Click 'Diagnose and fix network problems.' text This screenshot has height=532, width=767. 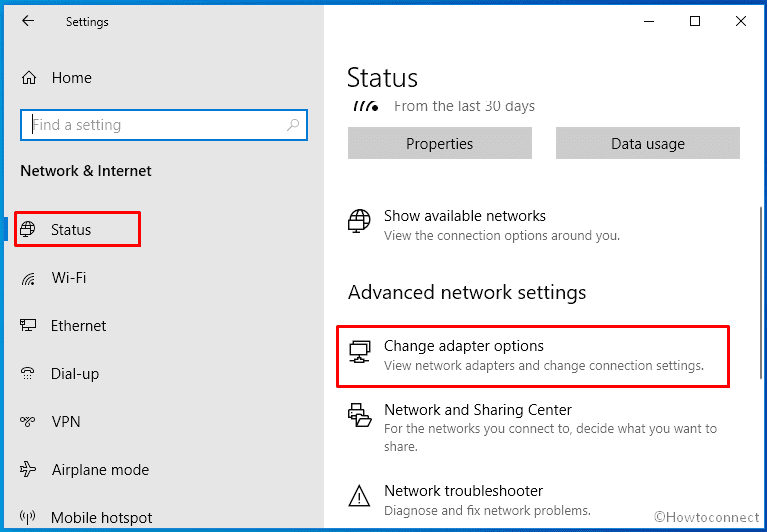pos(487,510)
